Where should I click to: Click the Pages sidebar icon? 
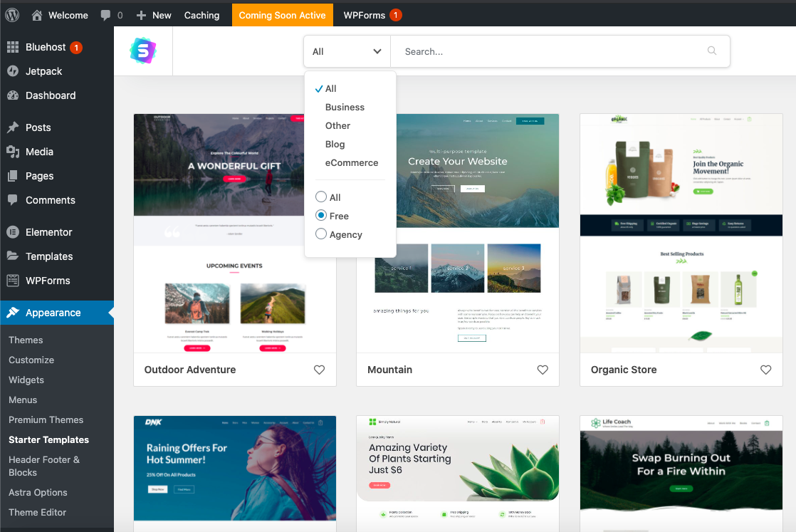coord(13,176)
